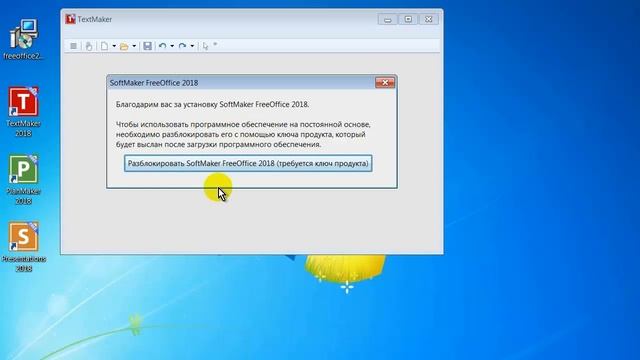This screenshot has width=640, height=360.
Task: Open the hamburger menu in TextMaker toolbar
Action: 73,46
